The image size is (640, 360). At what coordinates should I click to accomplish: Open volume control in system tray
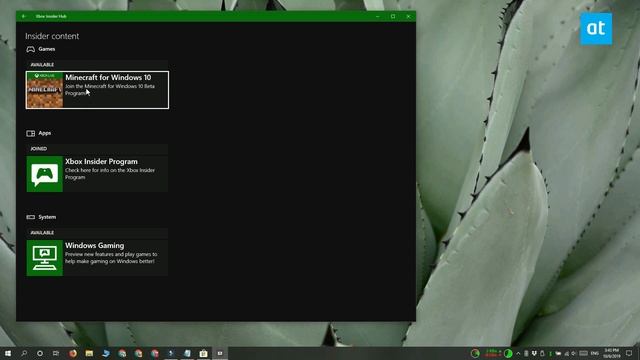573,353
